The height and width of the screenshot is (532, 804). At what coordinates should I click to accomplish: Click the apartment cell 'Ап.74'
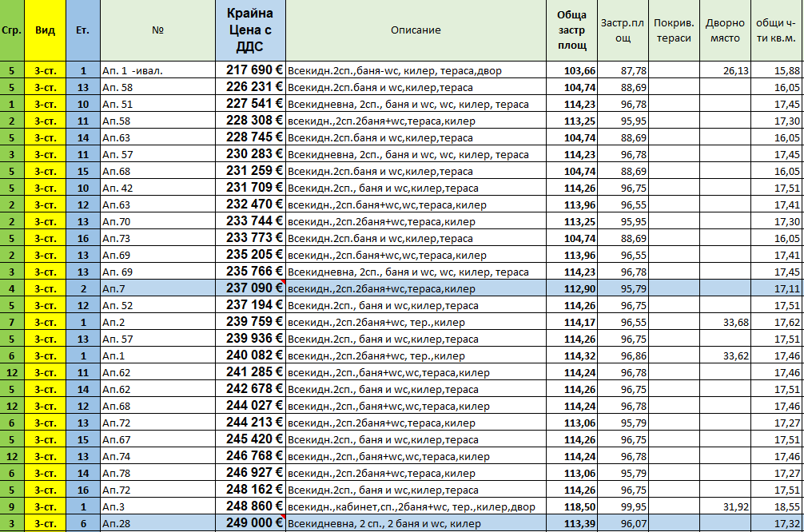pos(158,456)
